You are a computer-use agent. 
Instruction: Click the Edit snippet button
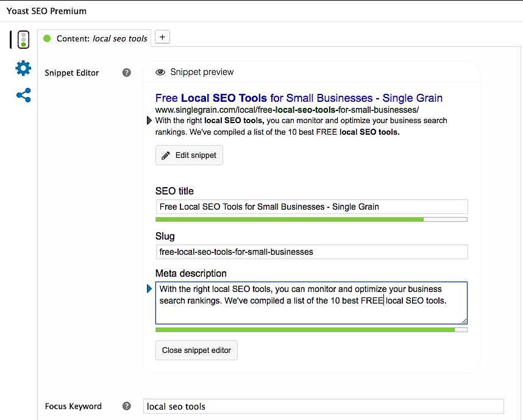189,155
